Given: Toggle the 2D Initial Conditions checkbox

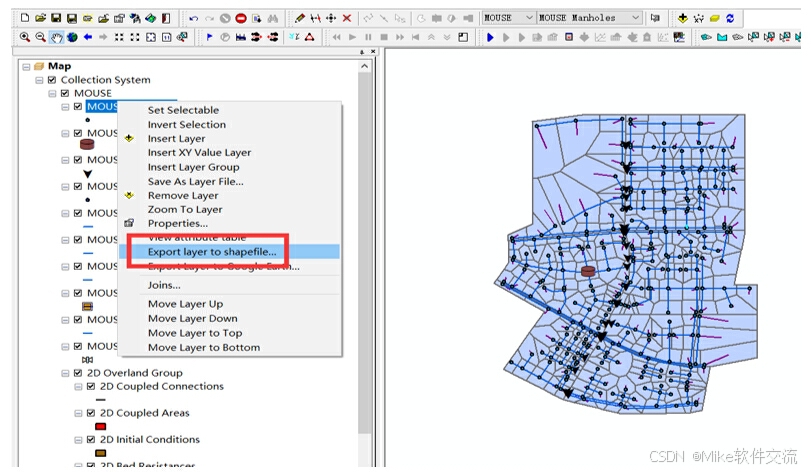Looking at the screenshot, I should tap(91, 439).
